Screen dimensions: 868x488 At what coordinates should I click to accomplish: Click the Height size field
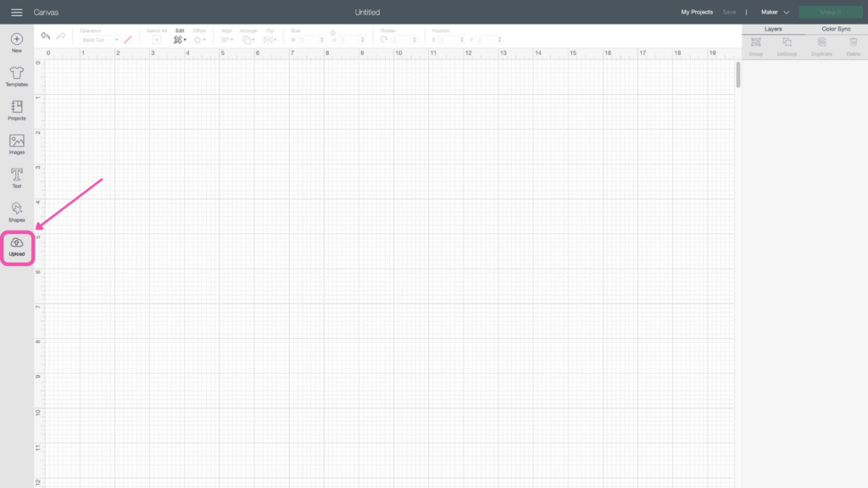tap(349, 40)
